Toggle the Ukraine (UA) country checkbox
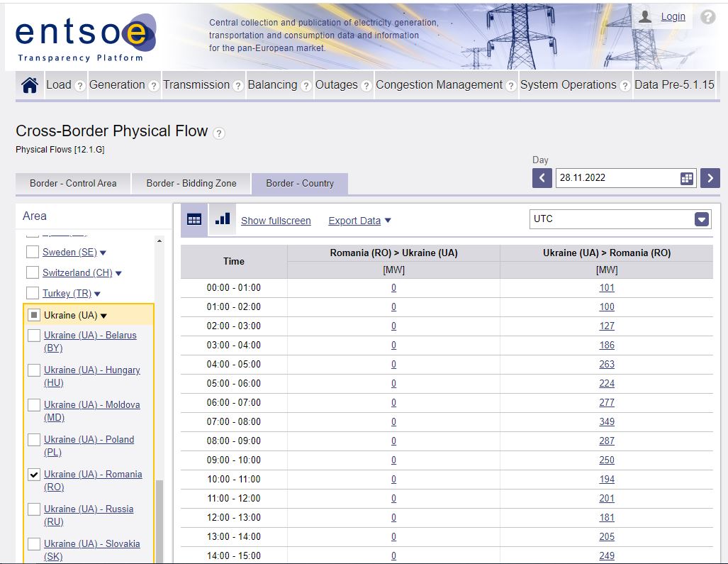Viewport: 728px width, 564px height. [x=34, y=315]
